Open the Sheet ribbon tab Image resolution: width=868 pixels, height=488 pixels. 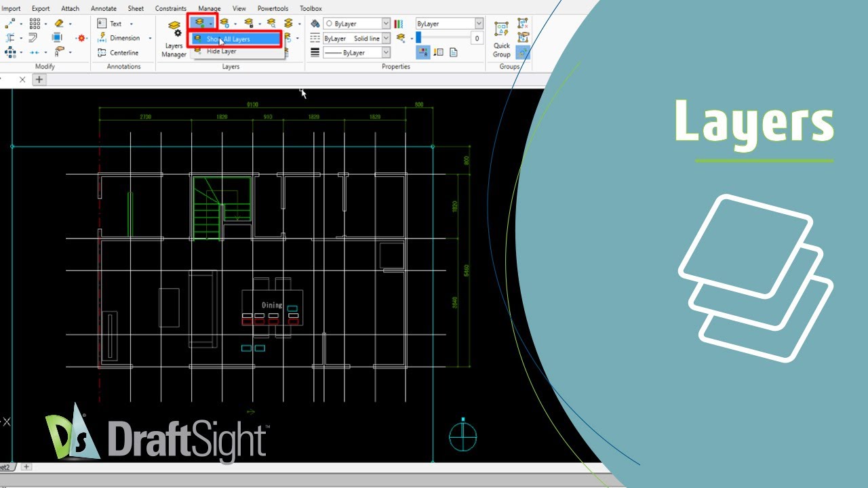(x=136, y=9)
